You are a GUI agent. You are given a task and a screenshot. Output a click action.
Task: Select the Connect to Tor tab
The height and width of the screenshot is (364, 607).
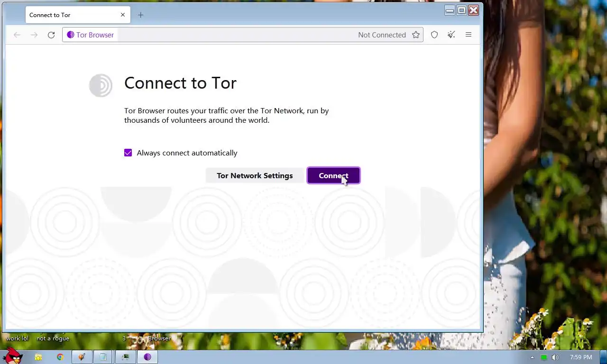click(x=77, y=15)
